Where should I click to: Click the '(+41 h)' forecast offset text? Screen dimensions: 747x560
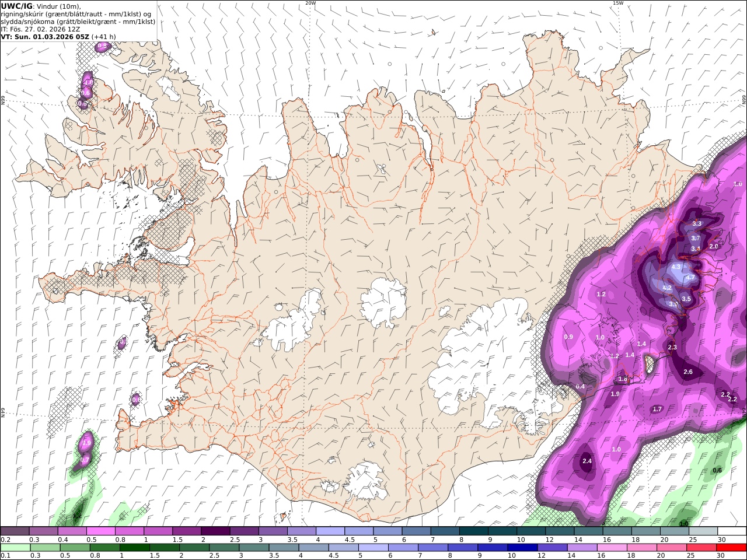click(104, 36)
